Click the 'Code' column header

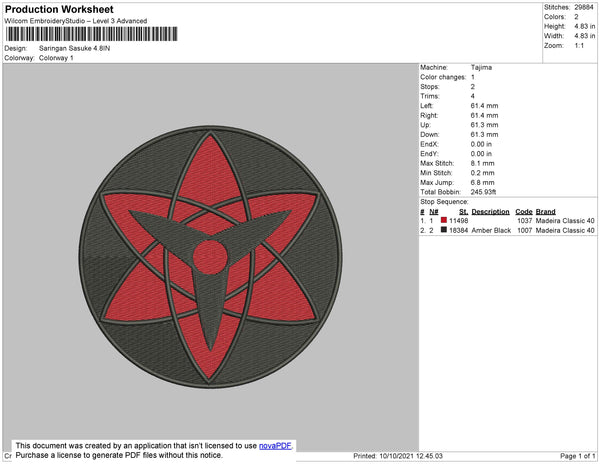point(524,212)
